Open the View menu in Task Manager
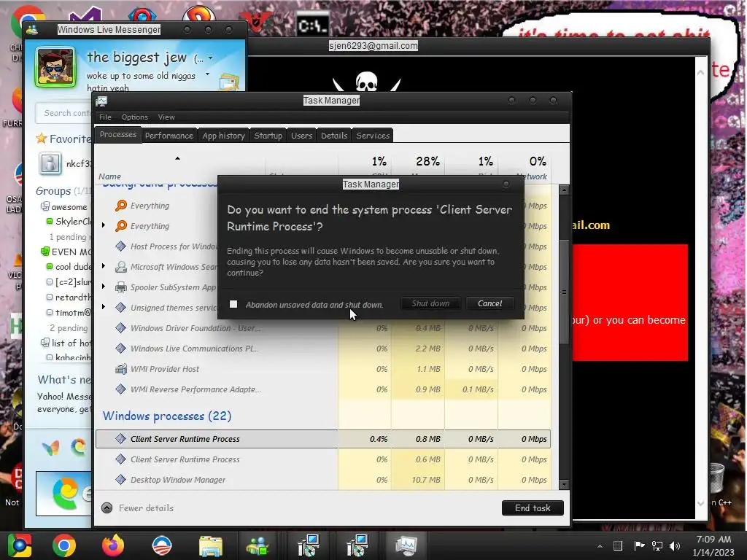 (166, 117)
